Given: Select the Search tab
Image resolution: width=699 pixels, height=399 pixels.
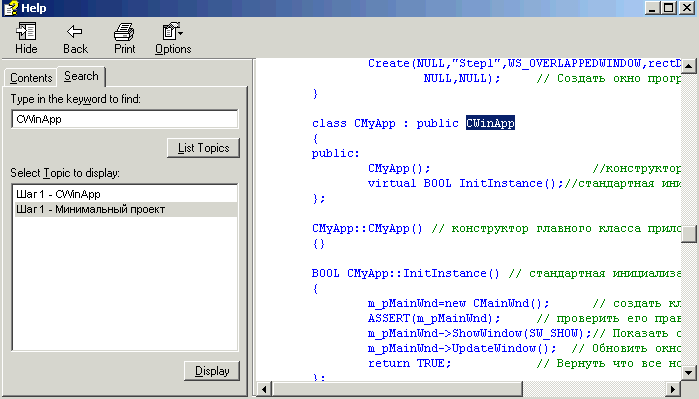Looking at the screenshot, I should tap(81, 76).
